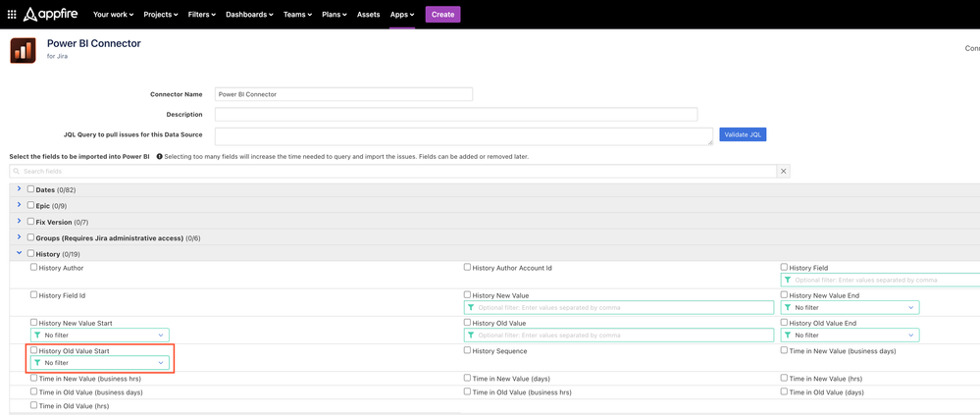Open the Your work menu
980x415 pixels.
point(113,15)
